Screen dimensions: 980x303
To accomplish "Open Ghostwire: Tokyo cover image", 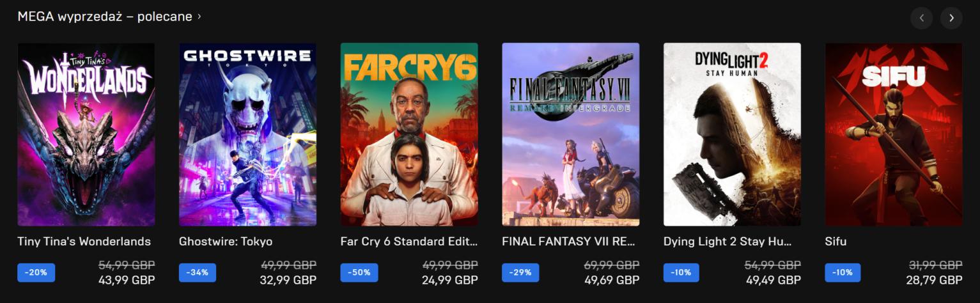I will [x=247, y=134].
